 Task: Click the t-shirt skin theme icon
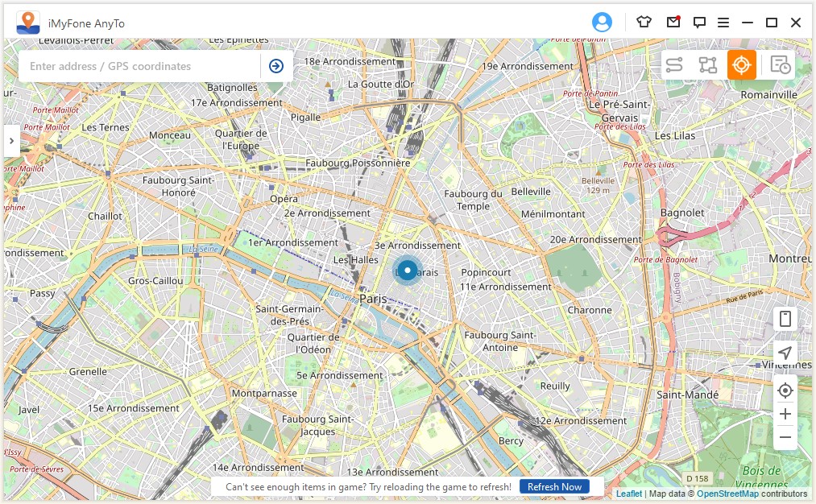coord(644,23)
